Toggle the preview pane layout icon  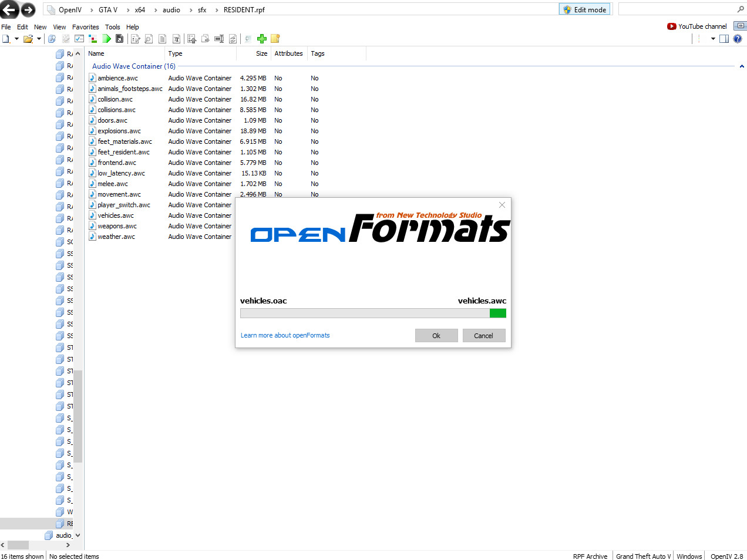pyautogui.click(x=724, y=39)
